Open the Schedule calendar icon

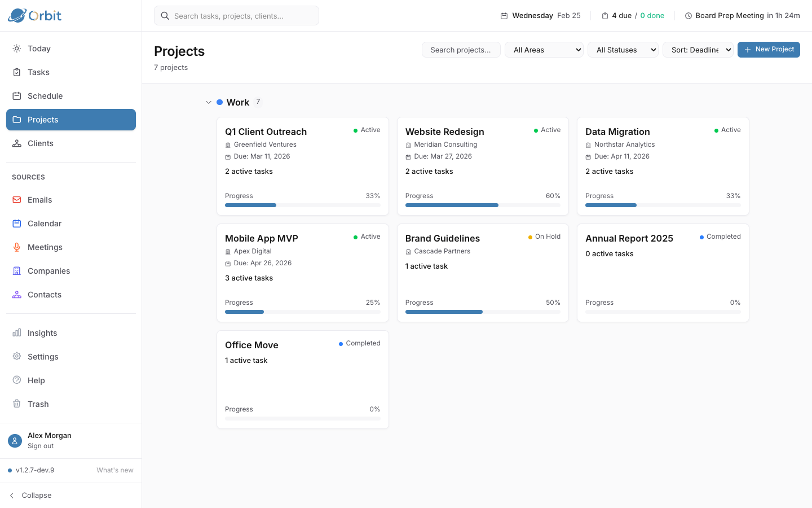tap(17, 96)
